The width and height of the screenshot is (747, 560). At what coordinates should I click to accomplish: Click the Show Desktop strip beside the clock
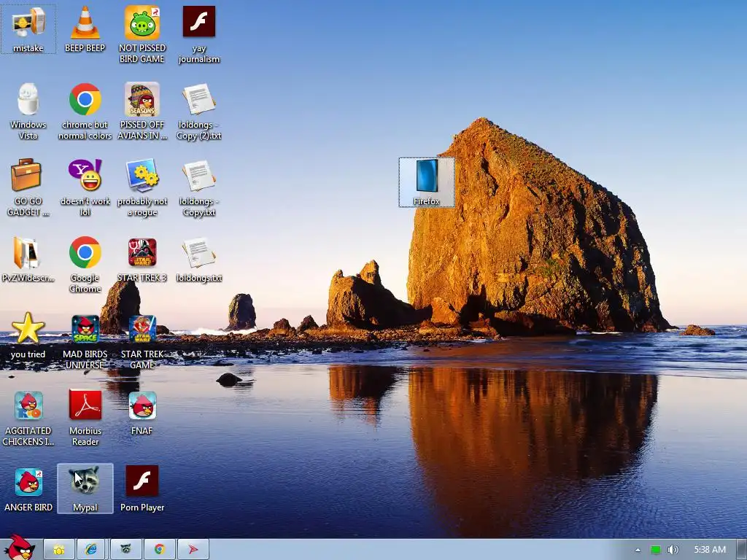(x=742, y=550)
